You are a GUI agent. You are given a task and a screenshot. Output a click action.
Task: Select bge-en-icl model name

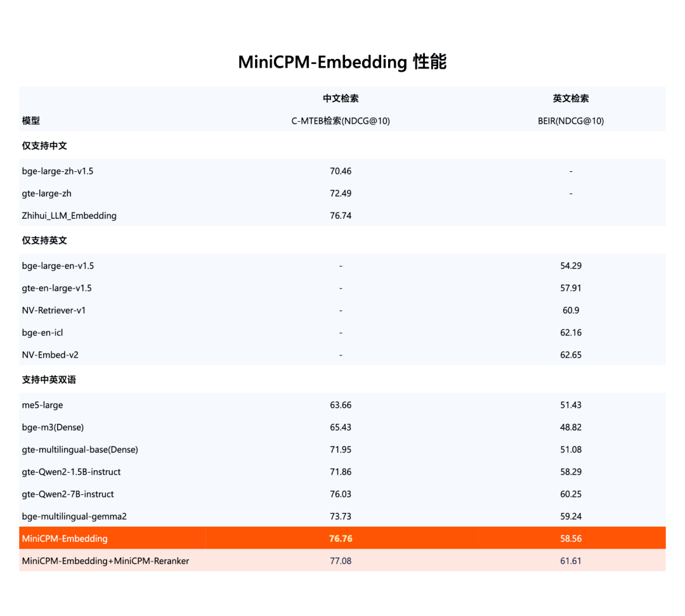42,332
